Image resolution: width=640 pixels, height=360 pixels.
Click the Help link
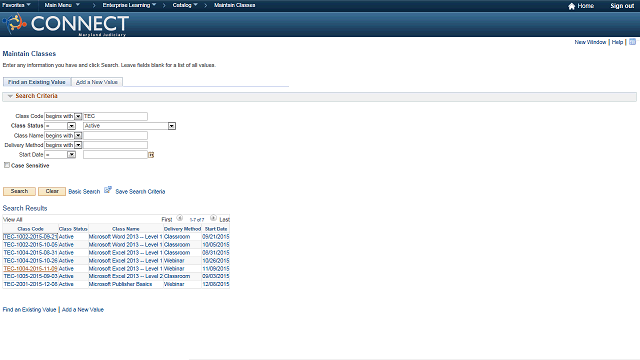pyautogui.click(x=617, y=42)
